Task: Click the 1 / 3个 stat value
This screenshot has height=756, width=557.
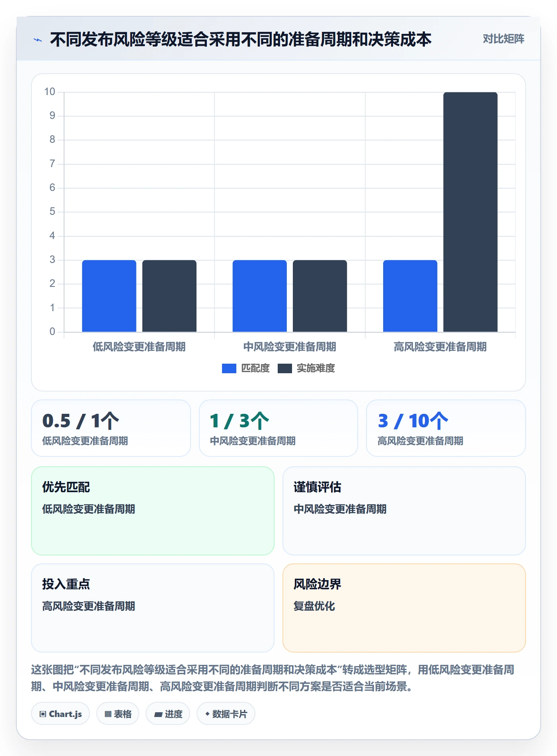Action: pos(240,421)
